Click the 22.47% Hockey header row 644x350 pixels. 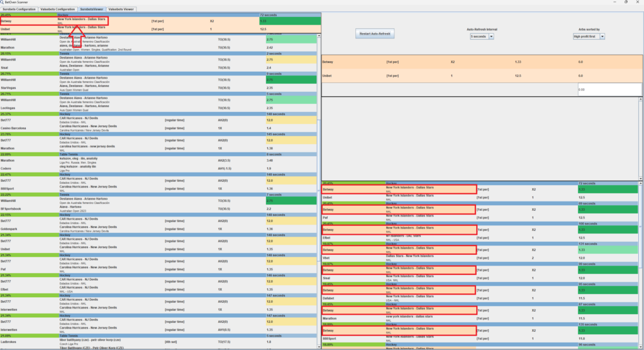click(158, 174)
